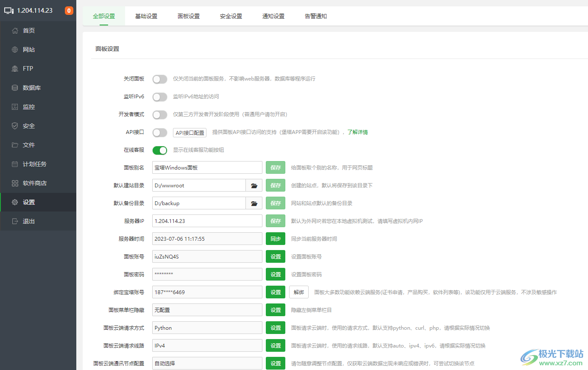Focus the 默认建站目录 path field
Viewport: 588px width, 370px height.
pos(199,186)
